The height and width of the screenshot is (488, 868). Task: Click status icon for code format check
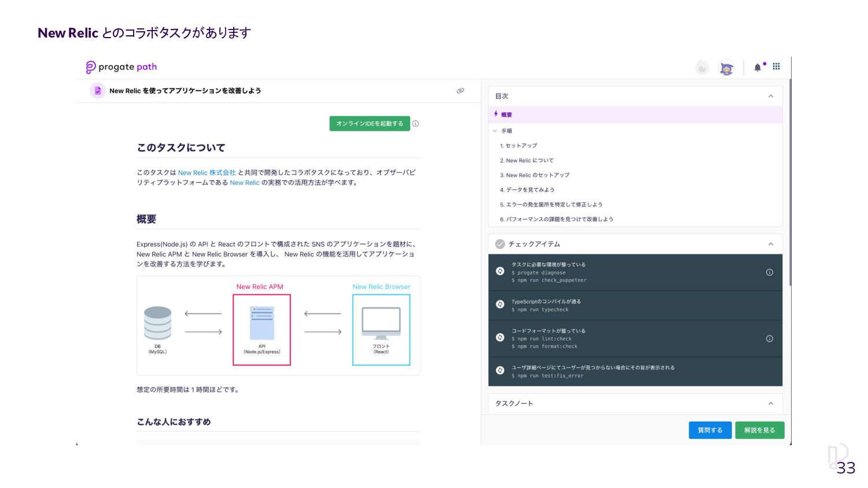500,338
